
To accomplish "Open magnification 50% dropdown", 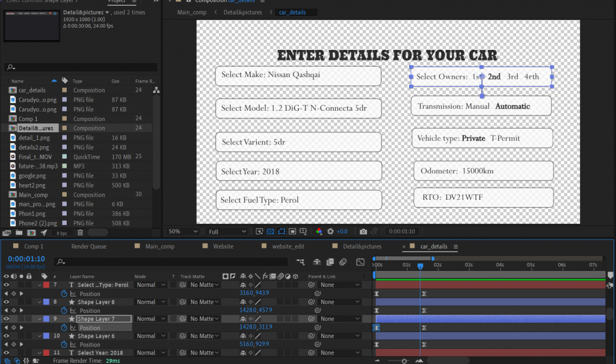I will [183, 232].
